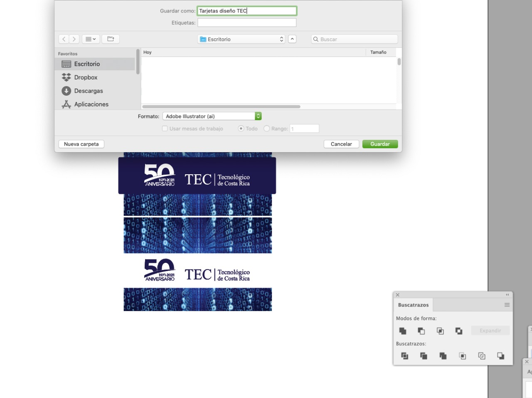Enable Usar mesas de trabajo checkbox

click(165, 129)
